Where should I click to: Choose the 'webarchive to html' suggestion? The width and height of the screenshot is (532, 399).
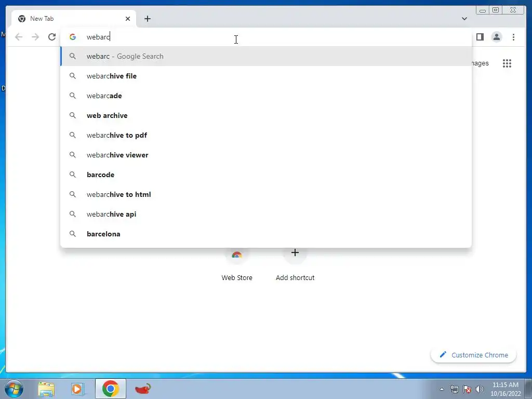point(267,194)
